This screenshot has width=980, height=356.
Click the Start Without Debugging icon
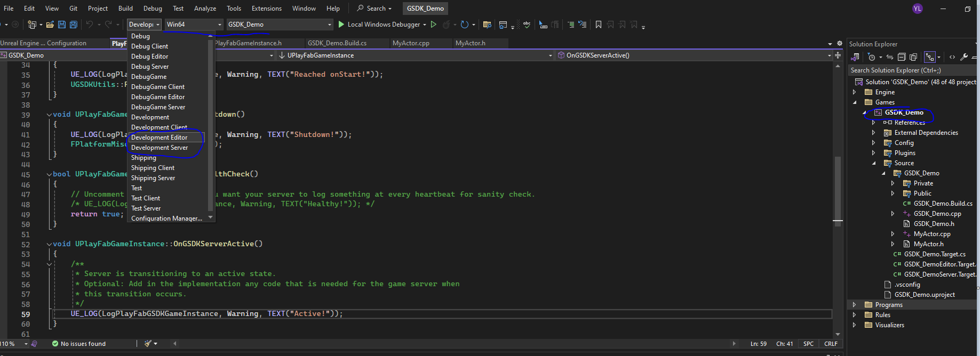pyautogui.click(x=434, y=25)
